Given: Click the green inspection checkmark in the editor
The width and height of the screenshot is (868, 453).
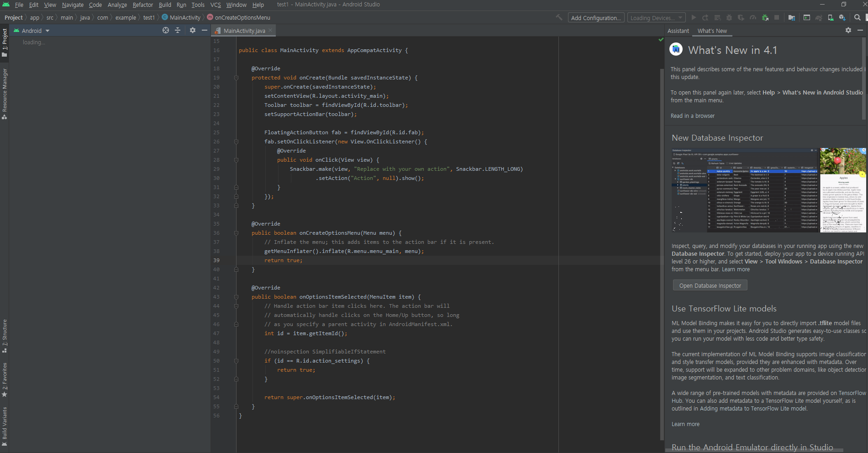Looking at the screenshot, I should pos(661,40).
